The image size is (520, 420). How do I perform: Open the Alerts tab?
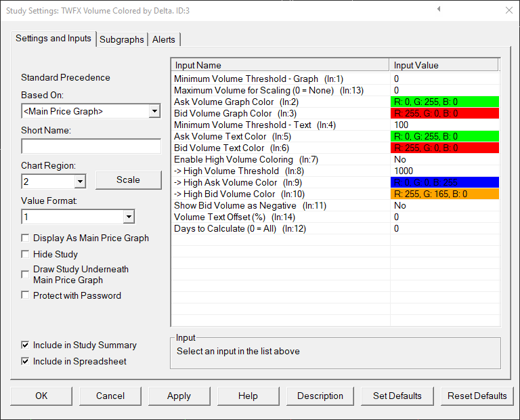[163, 39]
